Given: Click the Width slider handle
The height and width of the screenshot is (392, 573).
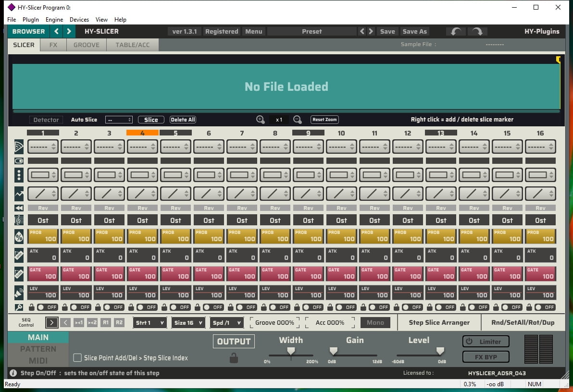Looking at the screenshot, I should point(291,351).
